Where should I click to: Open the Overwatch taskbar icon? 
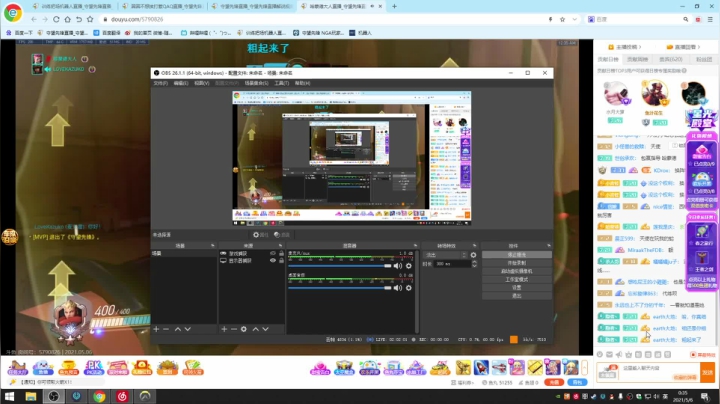145,396
